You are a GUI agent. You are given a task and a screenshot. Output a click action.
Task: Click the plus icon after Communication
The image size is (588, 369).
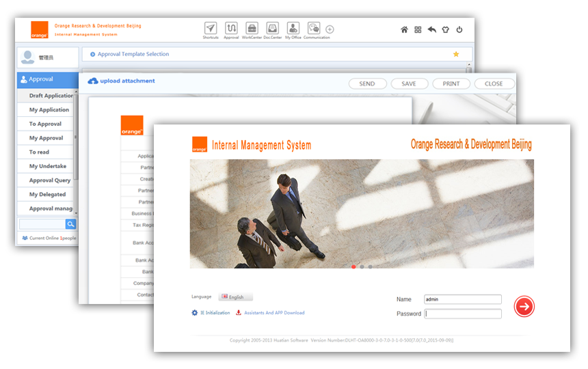pos(330,29)
